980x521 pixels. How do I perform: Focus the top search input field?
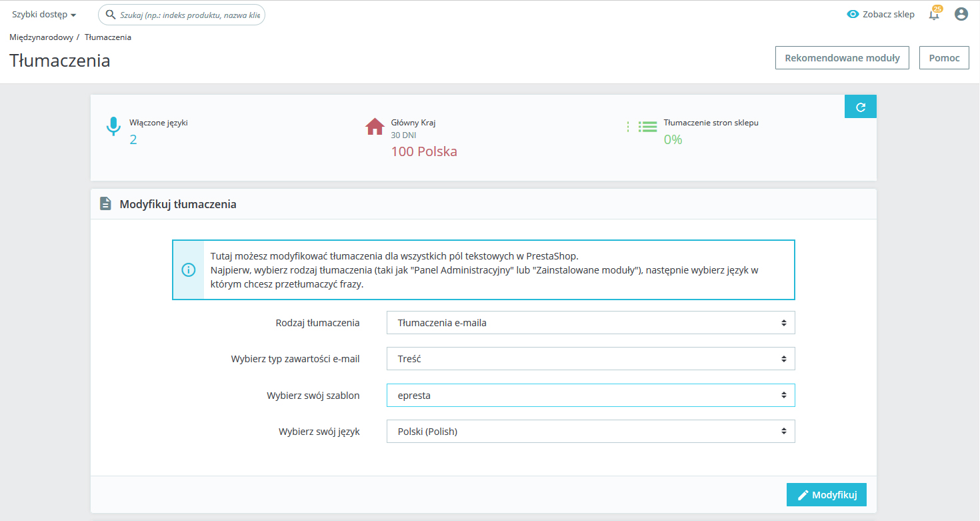click(x=190, y=15)
